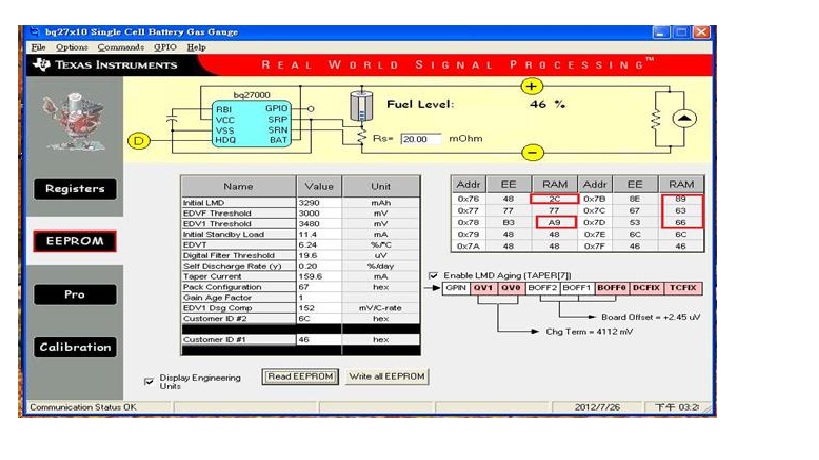
Task: Toggle the BOFF1 bit cell
Action: coord(577,288)
